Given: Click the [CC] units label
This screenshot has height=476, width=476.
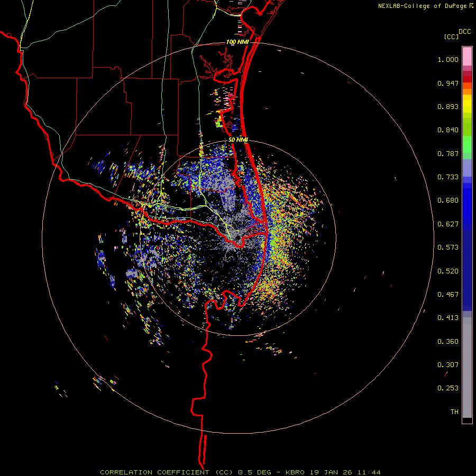Looking at the screenshot, I should click(451, 36).
